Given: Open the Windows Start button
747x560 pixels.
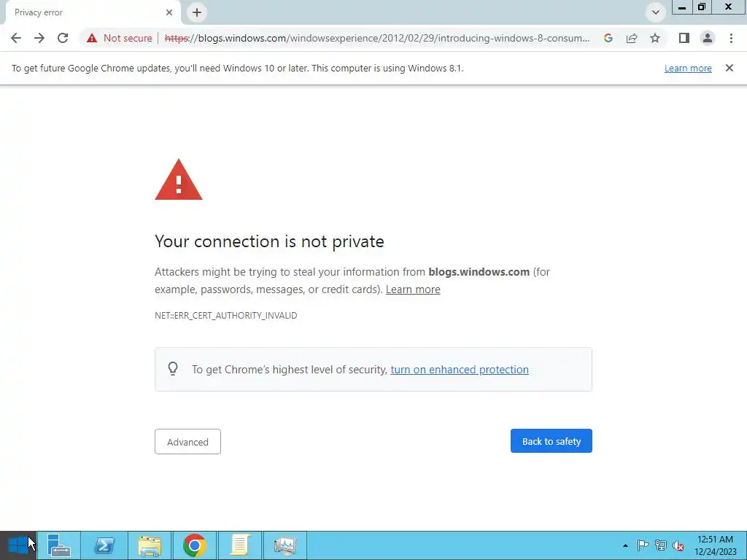Looking at the screenshot, I should tap(18, 545).
